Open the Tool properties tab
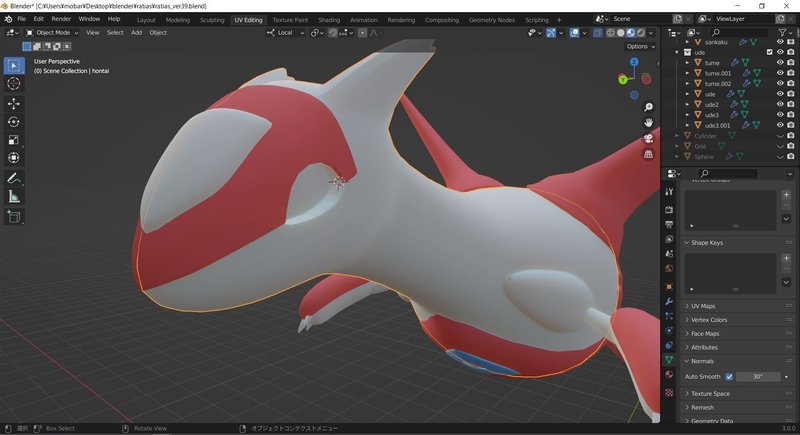 (x=669, y=192)
